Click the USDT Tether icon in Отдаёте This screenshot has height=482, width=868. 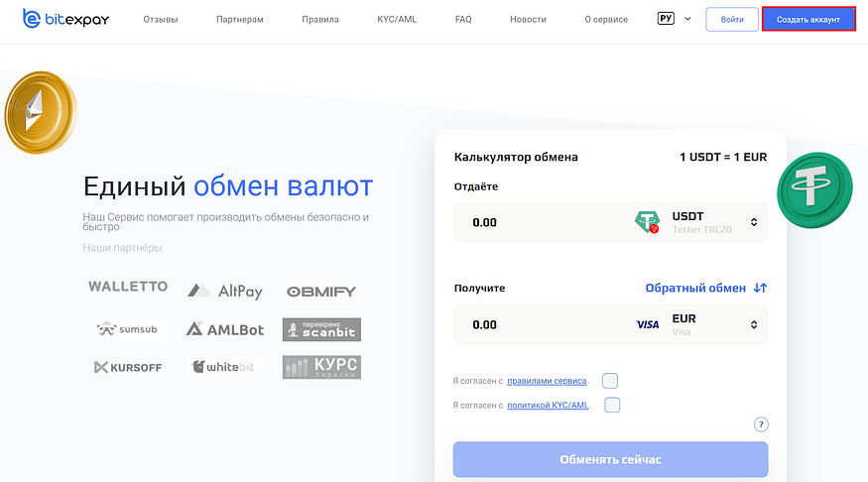coord(647,222)
